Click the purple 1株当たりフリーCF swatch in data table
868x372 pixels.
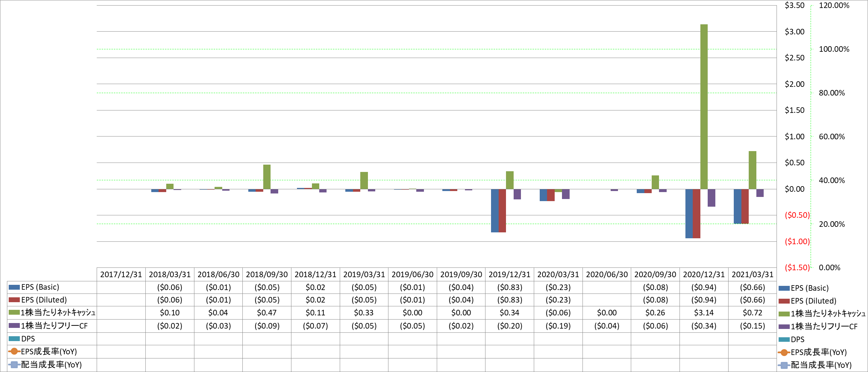click(14, 326)
